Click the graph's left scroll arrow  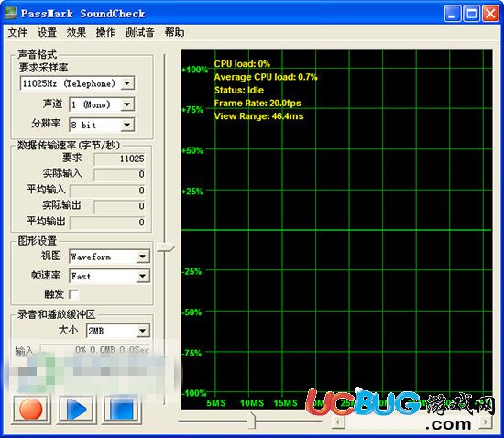click(338, 422)
